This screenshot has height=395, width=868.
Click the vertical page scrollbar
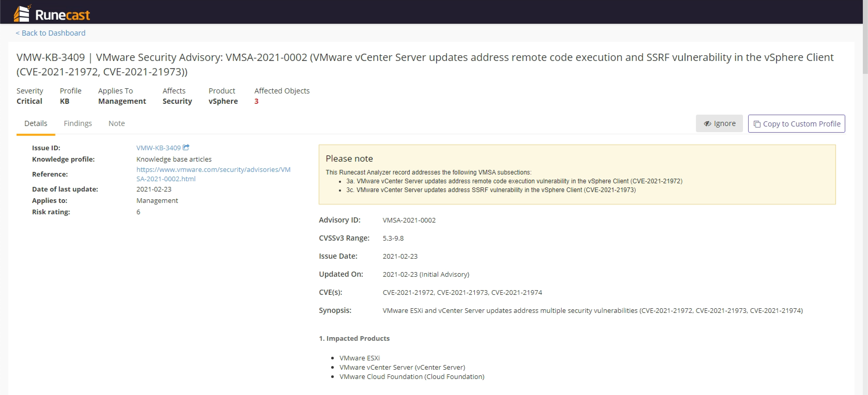pyautogui.click(x=865, y=37)
